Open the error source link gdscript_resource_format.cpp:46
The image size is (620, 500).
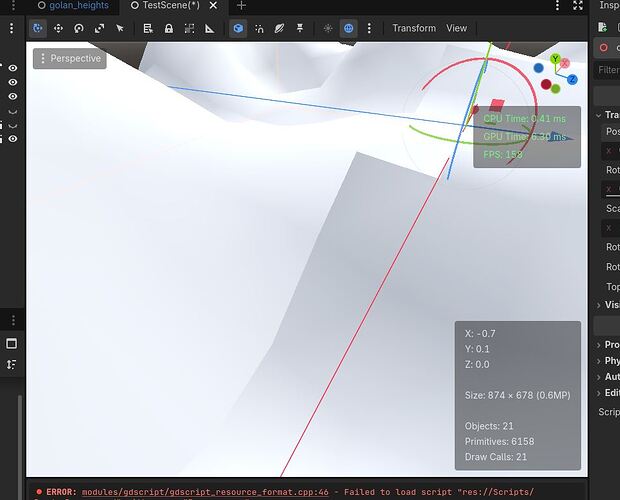(205, 492)
